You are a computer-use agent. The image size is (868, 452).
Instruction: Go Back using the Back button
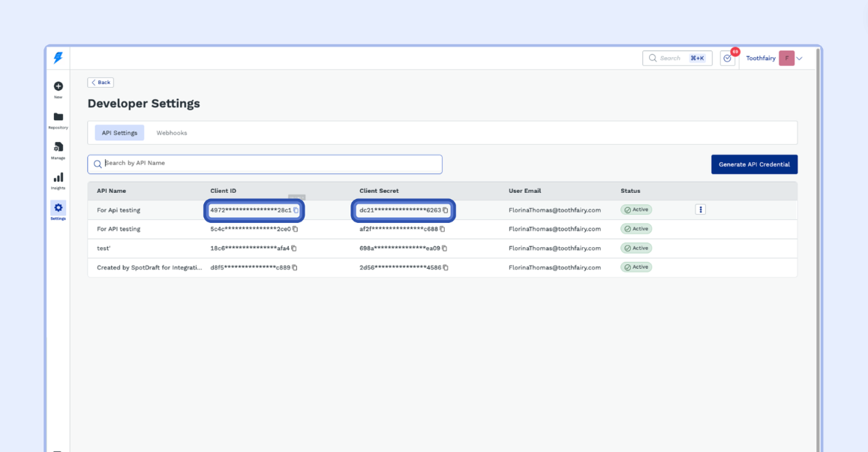(x=101, y=83)
